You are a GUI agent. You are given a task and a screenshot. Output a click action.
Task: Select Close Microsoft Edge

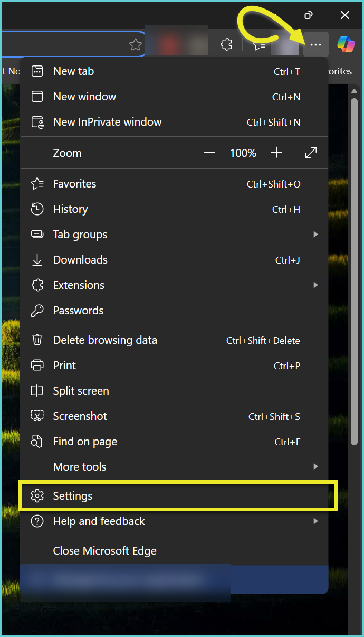[174, 551]
